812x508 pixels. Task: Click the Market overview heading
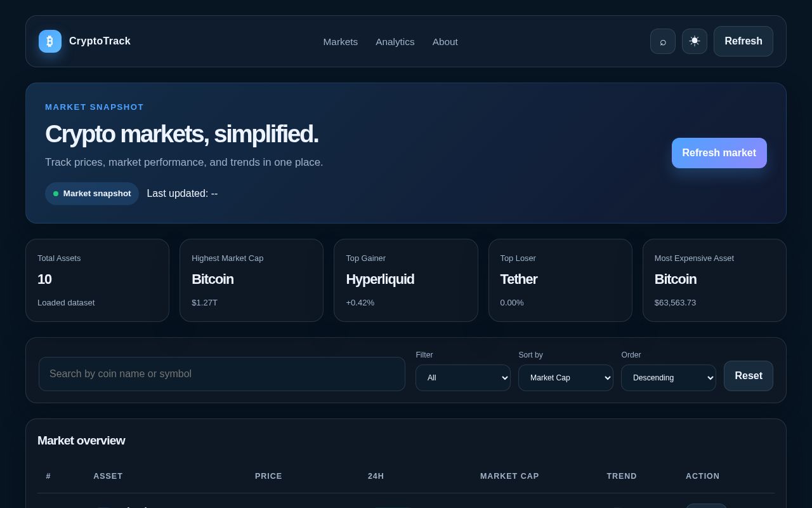click(81, 441)
